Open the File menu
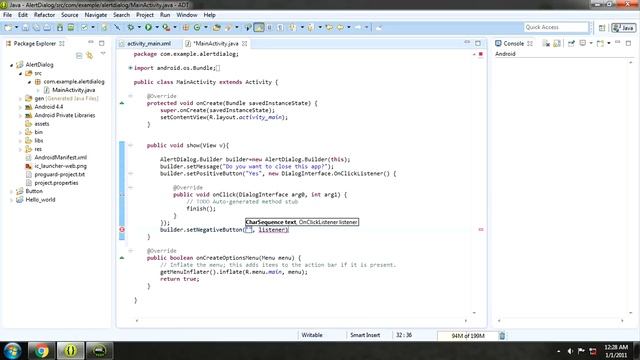 pyautogui.click(x=7, y=15)
